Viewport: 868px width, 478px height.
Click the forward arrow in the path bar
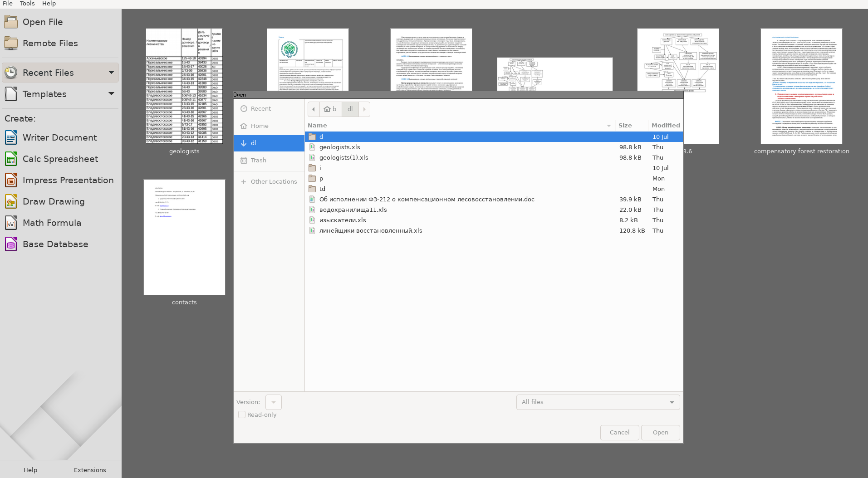[364, 109]
